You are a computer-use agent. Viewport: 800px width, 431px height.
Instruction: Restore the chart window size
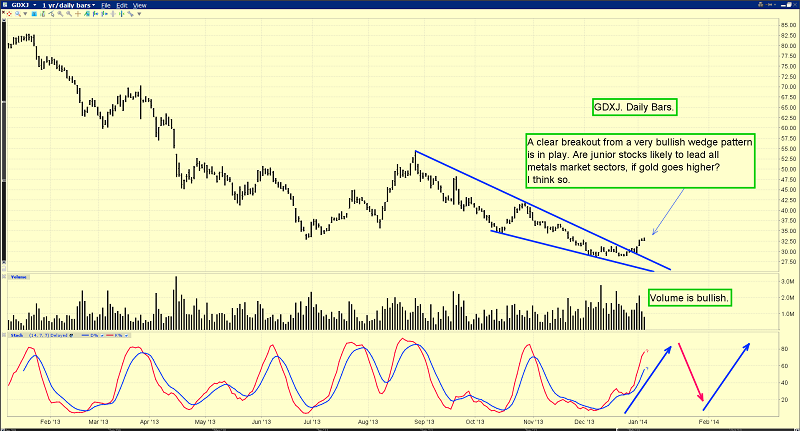point(789,4)
